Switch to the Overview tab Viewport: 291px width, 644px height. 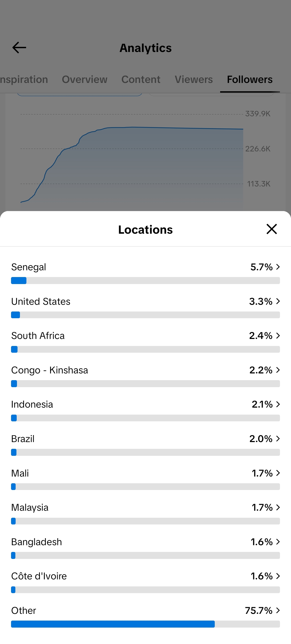pyautogui.click(x=85, y=79)
